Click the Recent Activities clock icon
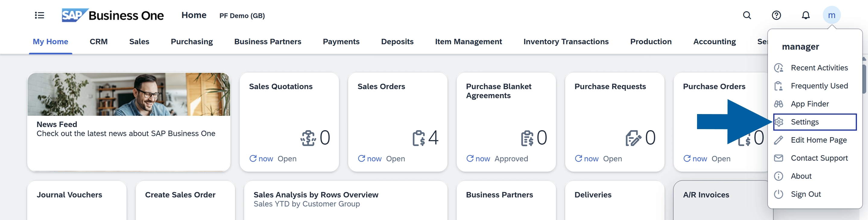The width and height of the screenshot is (868, 220). click(x=779, y=68)
